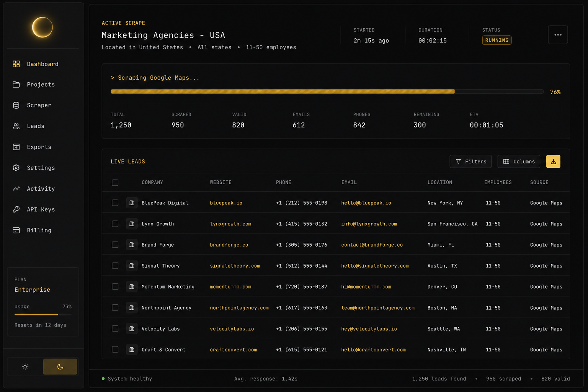The width and height of the screenshot is (588, 392).
Task: Click the Billing card icon
Action: pyautogui.click(x=16, y=230)
